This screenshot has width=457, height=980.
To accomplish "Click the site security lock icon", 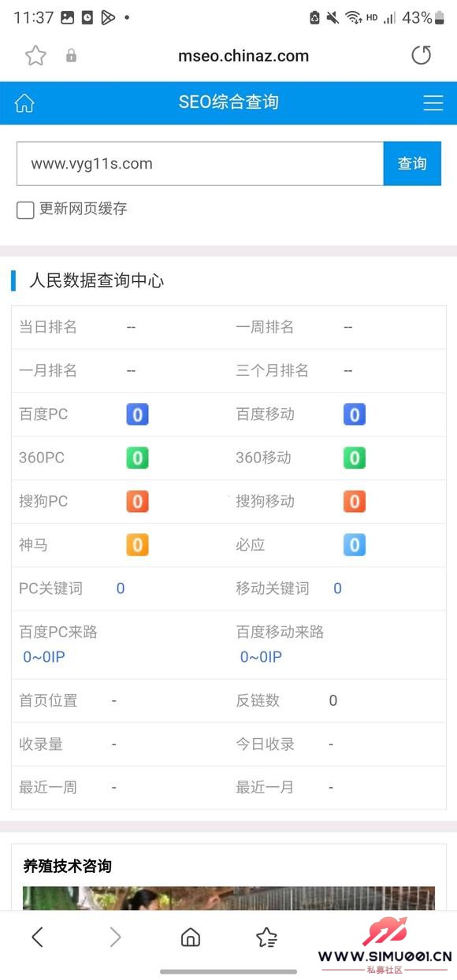I will (x=71, y=56).
